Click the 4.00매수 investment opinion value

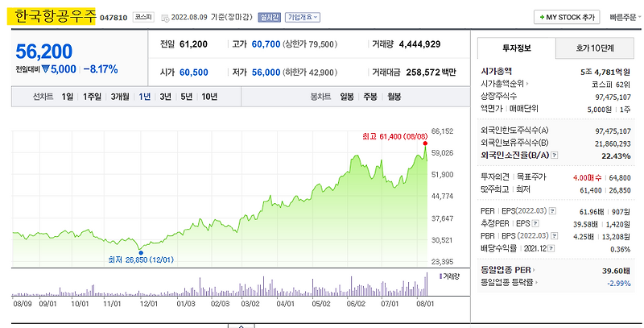(588, 177)
